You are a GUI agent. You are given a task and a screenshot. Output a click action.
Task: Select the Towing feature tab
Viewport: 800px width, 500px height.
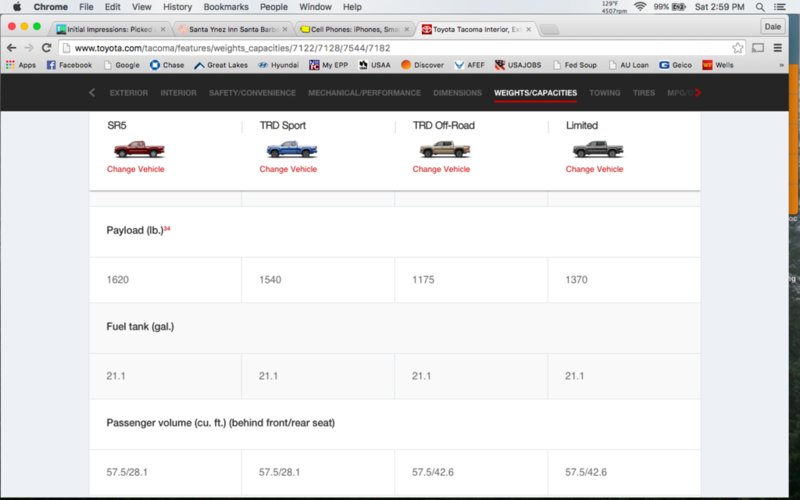click(x=605, y=93)
